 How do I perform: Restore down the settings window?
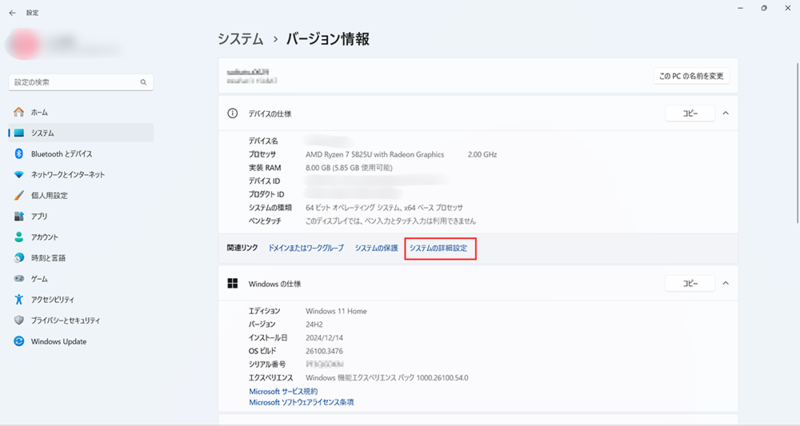click(x=764, y=8)
